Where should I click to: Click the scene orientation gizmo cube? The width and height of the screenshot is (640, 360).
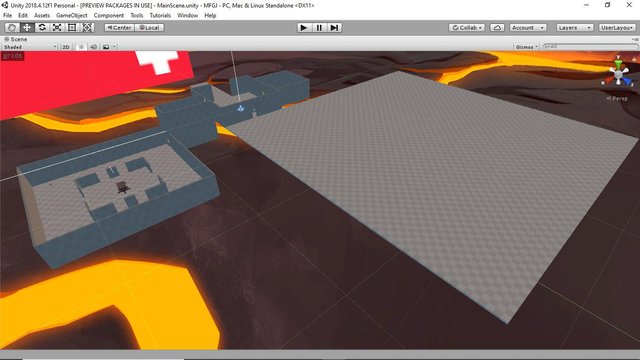click(619, 74)
